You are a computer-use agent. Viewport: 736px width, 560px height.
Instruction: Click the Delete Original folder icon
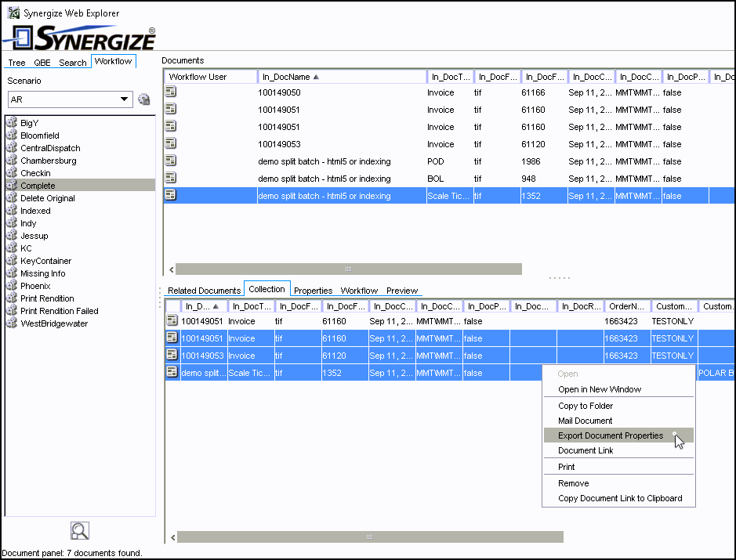[12, 198]
